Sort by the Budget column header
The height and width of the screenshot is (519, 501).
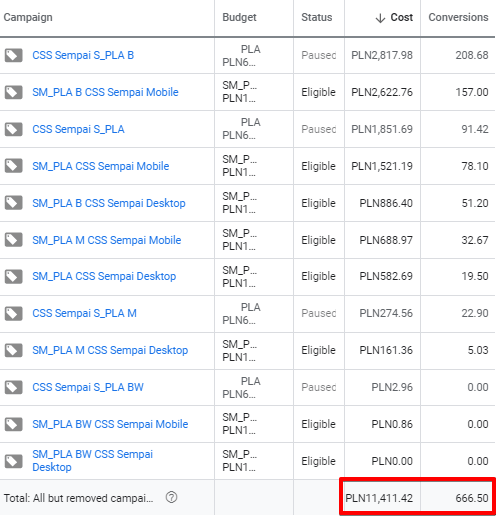pos(239,17)
